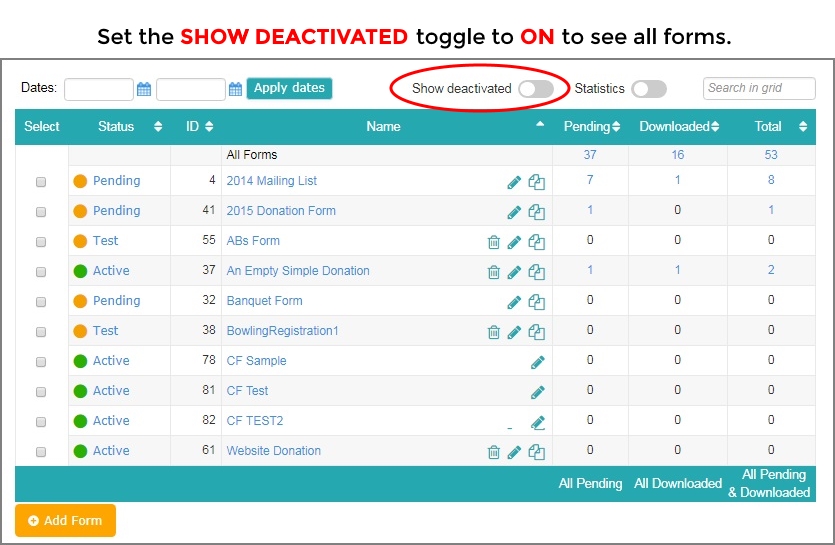Edit 2014 Mailing List with pencil icon

tap(514, 182)
